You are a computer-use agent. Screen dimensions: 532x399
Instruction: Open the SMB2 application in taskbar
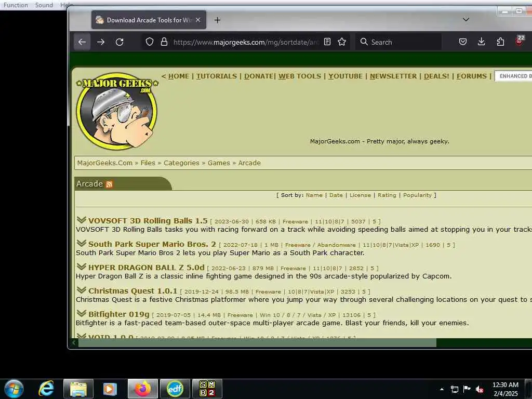207,389
